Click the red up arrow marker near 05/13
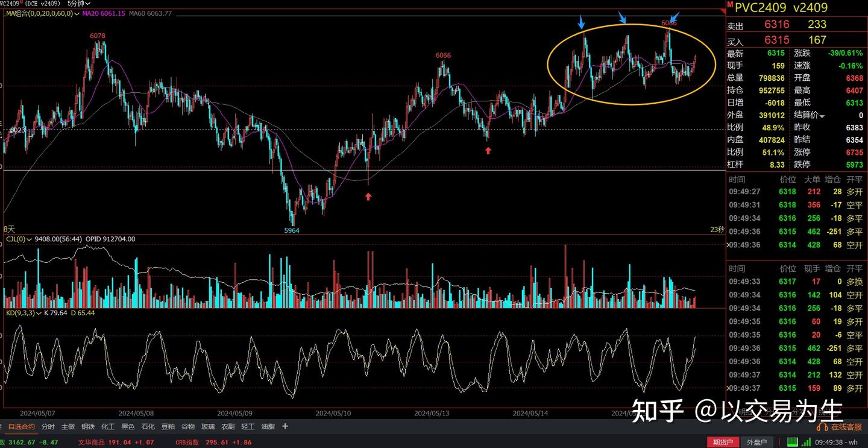This screenshot has width=868, height=448. click(488, 151)
